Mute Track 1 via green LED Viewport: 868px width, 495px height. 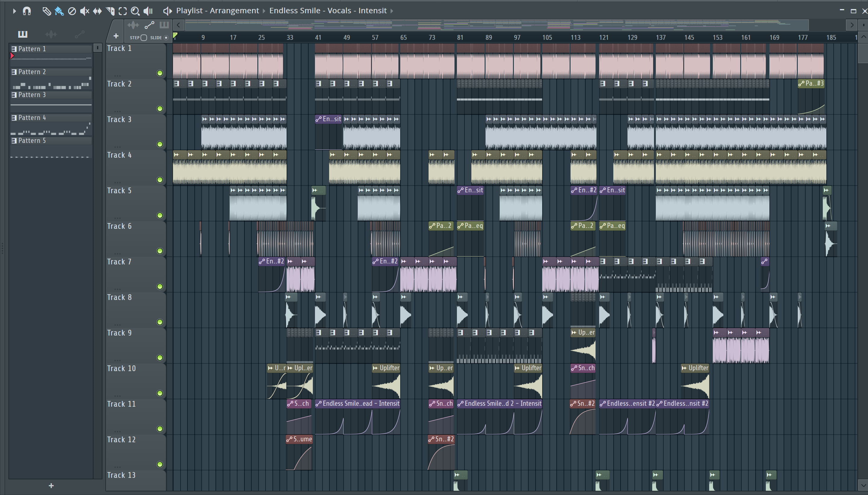tap(160, 73)
